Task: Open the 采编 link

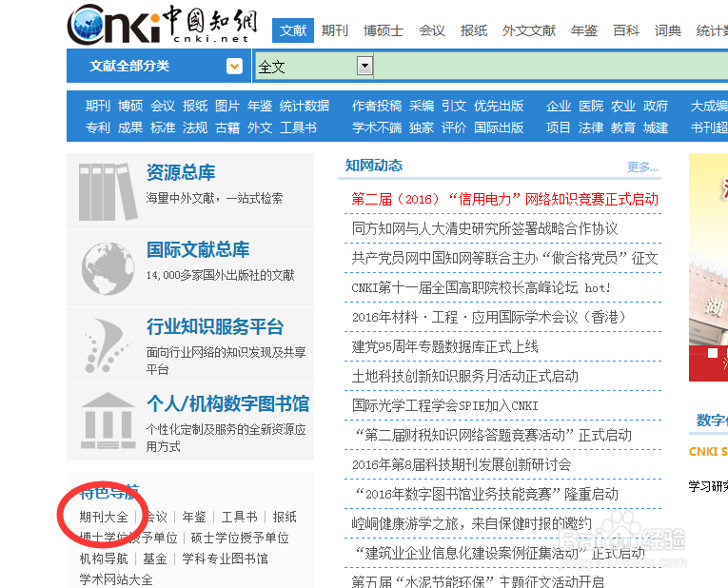Action: click(422, 106)
